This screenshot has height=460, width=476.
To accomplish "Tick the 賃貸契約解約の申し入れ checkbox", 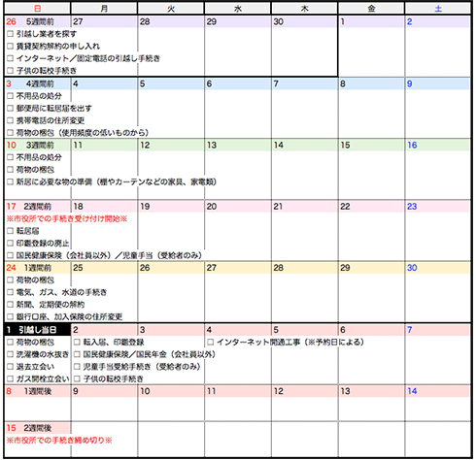I will coord(11,46).
